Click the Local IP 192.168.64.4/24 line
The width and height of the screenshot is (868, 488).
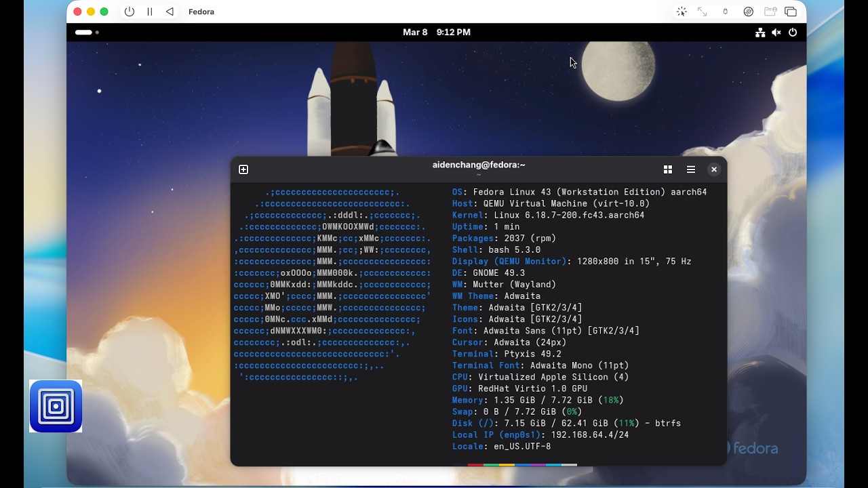pyautogui.click(x=541, y=434)
